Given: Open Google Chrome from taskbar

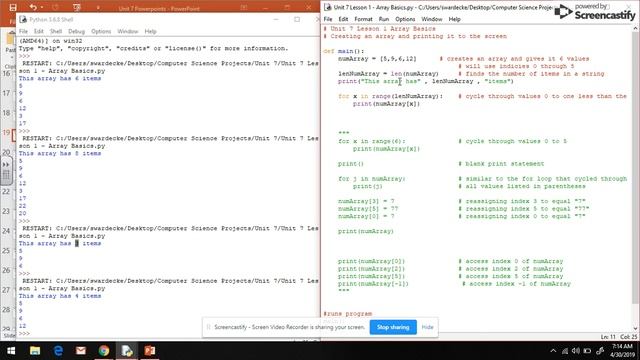Looking at the screenshot, I should point(104,351).
